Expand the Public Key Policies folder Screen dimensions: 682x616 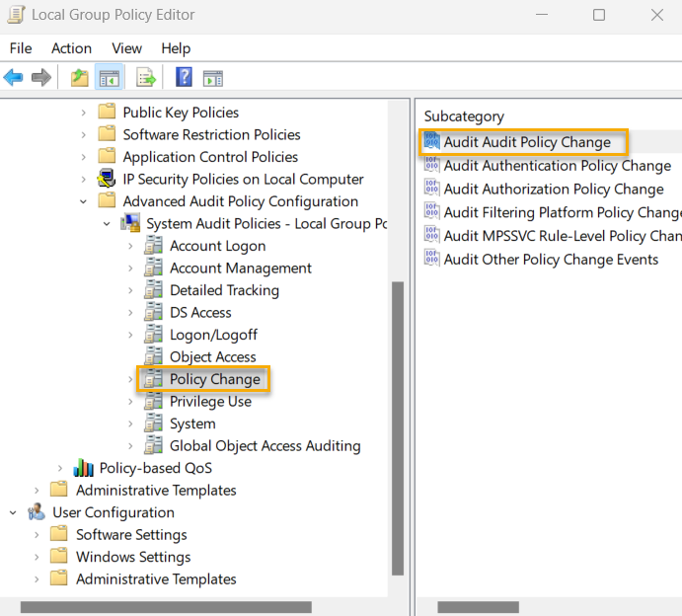click(x=84, y=113)
